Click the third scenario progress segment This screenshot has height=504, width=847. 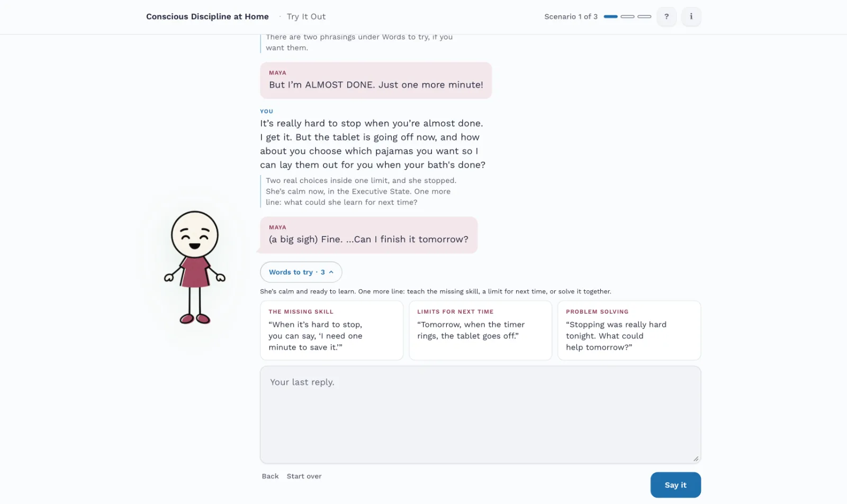click(x=644, y=16)
